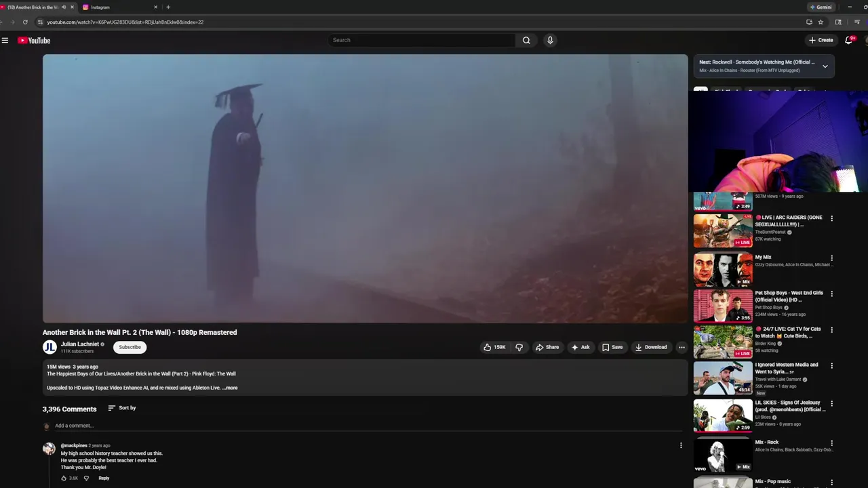The height and width of the screenshot is (488, 868).
Task: Open the Gemini assistant button
Action: click(821, 7)
